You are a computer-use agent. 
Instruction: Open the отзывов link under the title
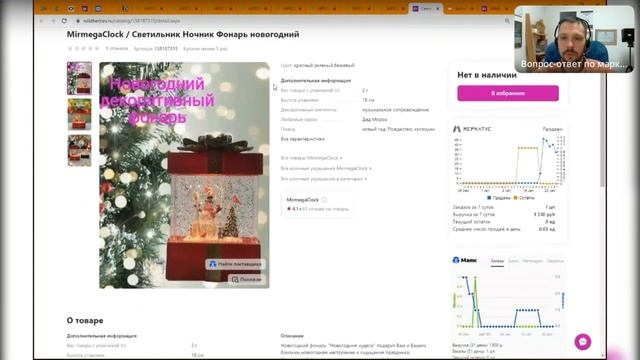coord(117,49)
